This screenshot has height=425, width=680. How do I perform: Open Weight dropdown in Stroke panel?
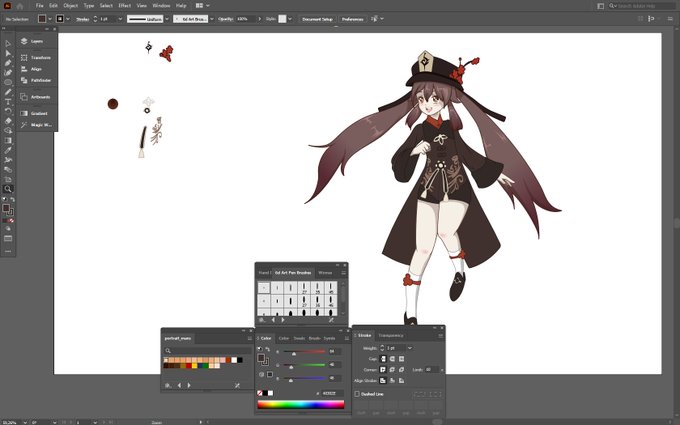410,348
